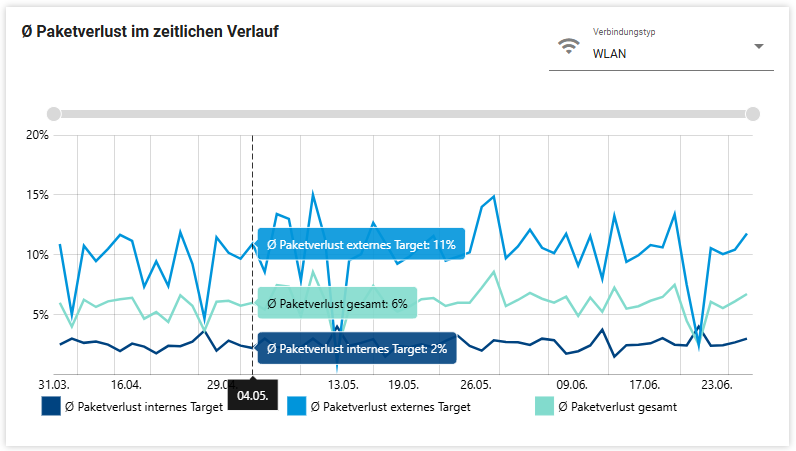Viewport: 796px width, 451px height.
Task: Click the chart title 'Ø Paketverlust im zeitlichen Verlauf'
Action: [x=150, y=32]
